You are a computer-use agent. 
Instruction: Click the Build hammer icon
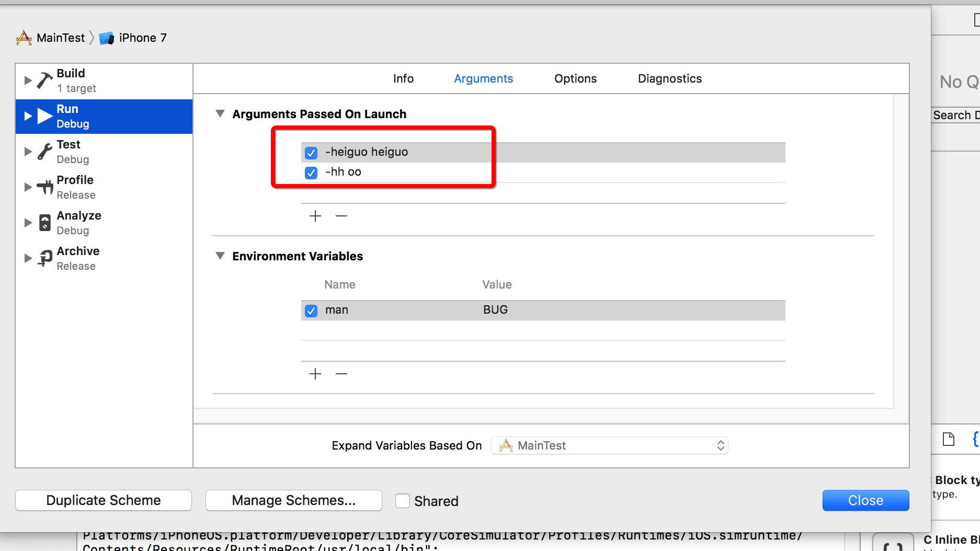pyautogui.click(x=45, y=80)
